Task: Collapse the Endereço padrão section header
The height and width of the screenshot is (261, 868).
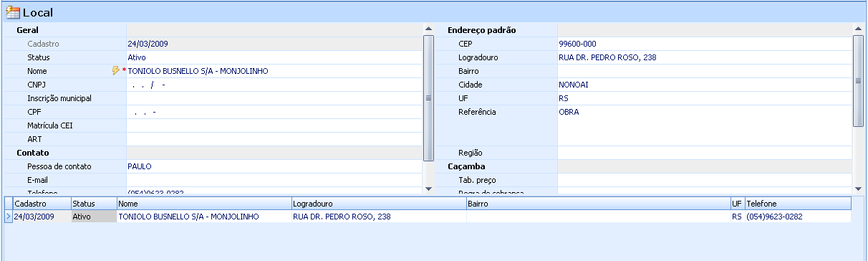Action: pyautogui.click(x=482, y=30)
